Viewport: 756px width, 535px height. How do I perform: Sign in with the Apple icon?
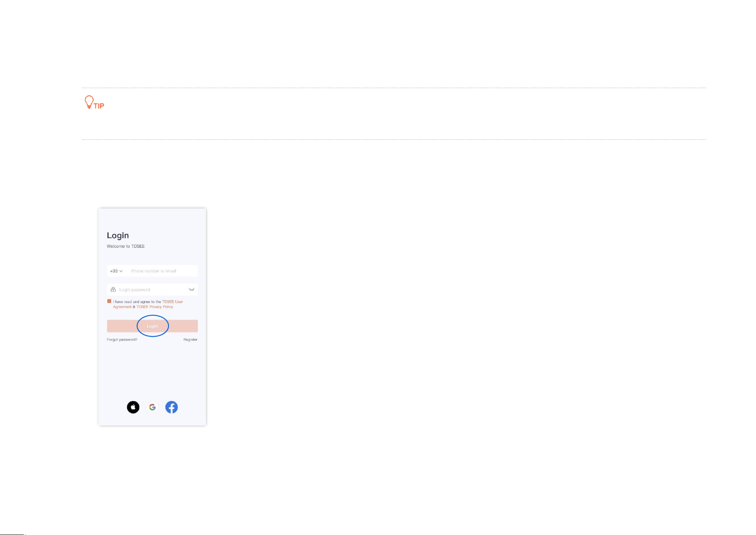point(133,407)
